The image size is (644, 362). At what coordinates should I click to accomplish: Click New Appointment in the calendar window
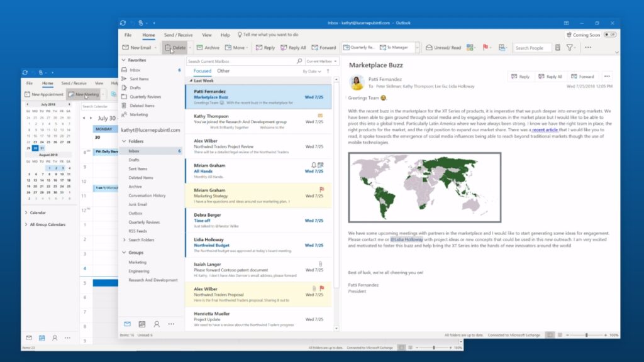[44, 94]
